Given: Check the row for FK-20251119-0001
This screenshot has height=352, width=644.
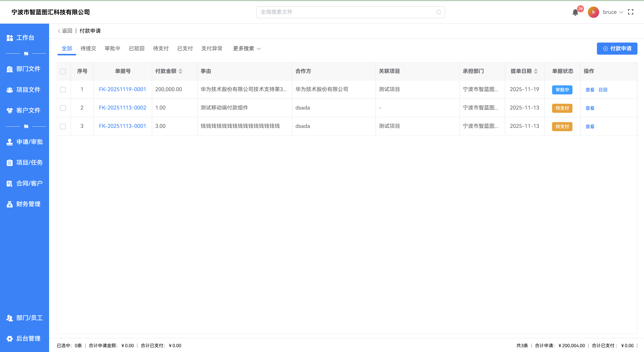Looking at the screenshot, I should [63, 90].
